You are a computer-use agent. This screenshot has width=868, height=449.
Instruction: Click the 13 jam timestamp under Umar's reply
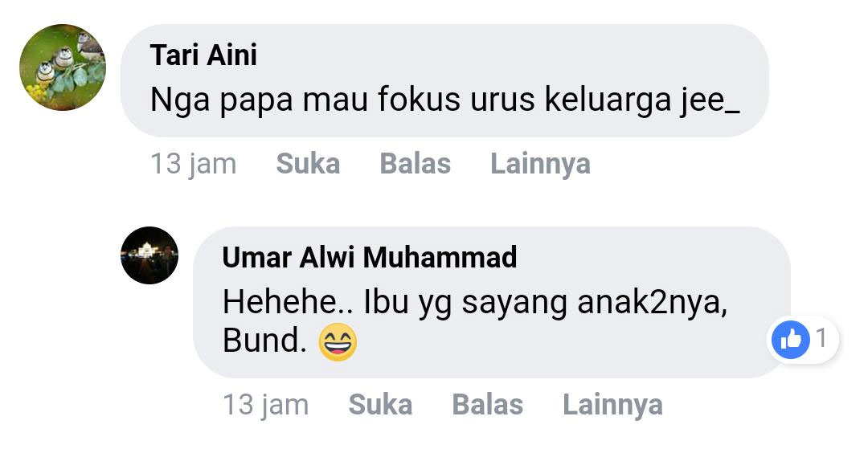pos(266,406)
